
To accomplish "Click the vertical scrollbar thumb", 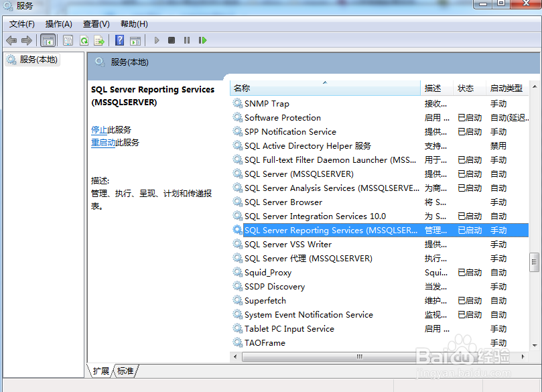I will (x=535, y=262).
